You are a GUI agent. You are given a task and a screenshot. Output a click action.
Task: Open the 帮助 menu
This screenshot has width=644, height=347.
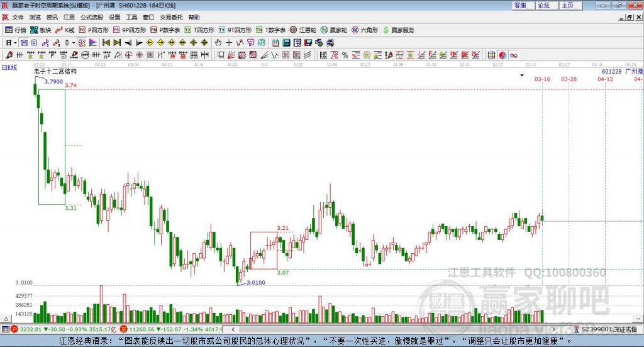point(194,17)
